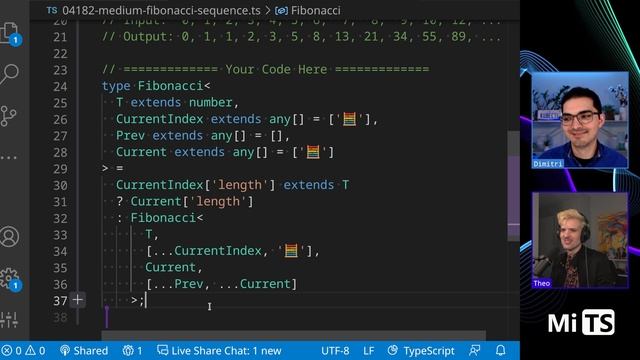Screen dimensions: 640x360
Task: Click Theo's webcam thumbnail
Action: (580, 241)
